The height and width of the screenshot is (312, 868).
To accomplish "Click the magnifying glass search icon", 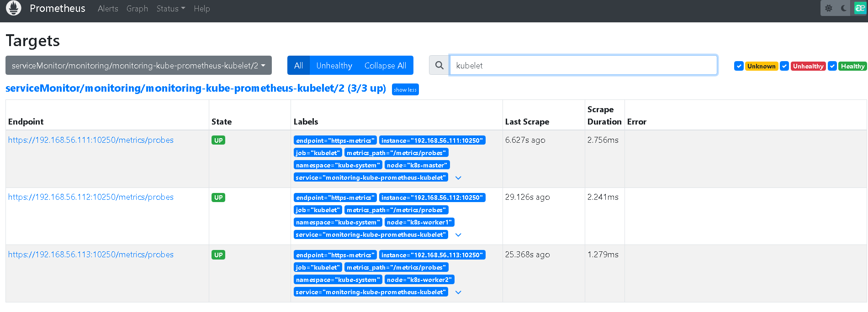I will (439, 65).
